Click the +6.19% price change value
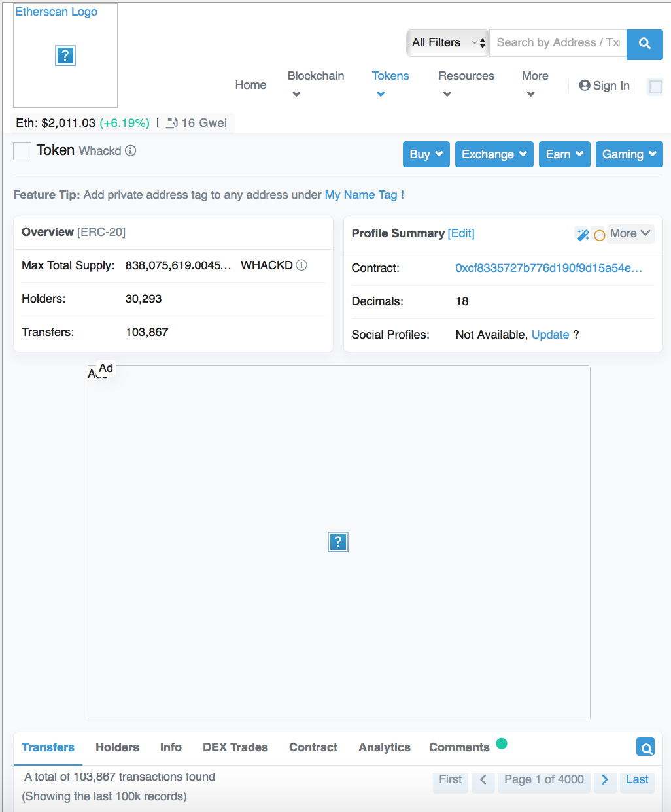 tap(124, 123)
